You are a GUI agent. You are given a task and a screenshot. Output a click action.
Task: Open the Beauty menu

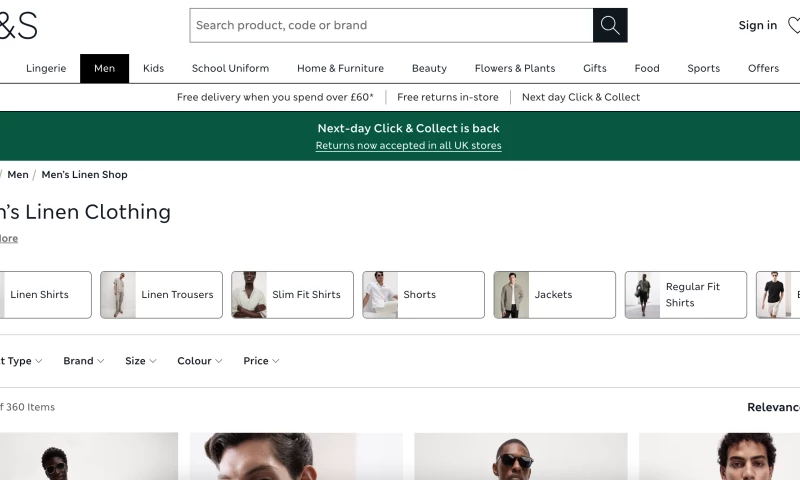[x=429, y=68]
